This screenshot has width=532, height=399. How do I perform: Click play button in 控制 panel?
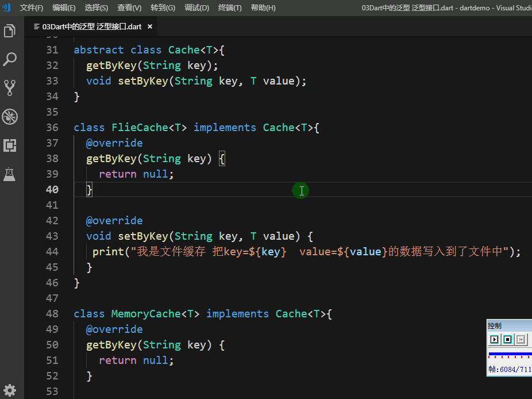(494, 339)
